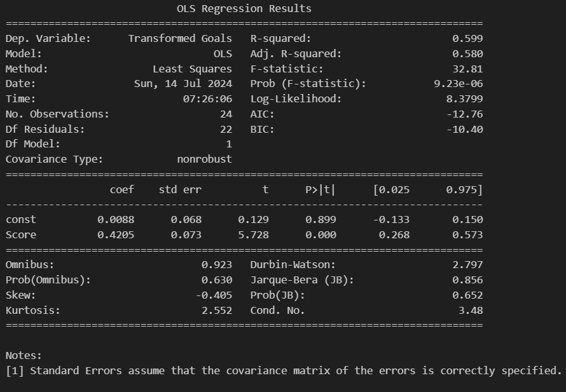Viewport: 566px width, 392px height.
Task: Click the date Sun, 14 Jul 2024
Action: pos(183,84)
